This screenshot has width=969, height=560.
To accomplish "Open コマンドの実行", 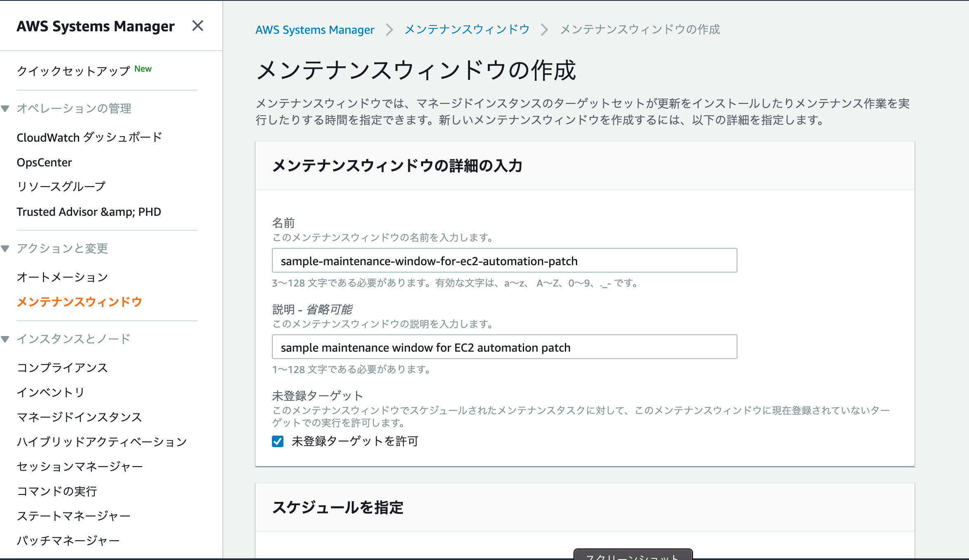I will pyautogui.click(x=57, y=491).
